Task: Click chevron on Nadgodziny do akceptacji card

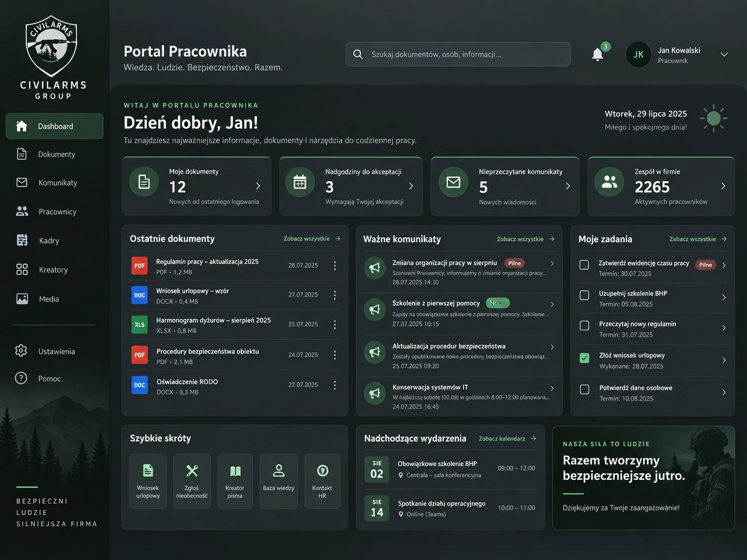Action: click(x=411, y=186)
